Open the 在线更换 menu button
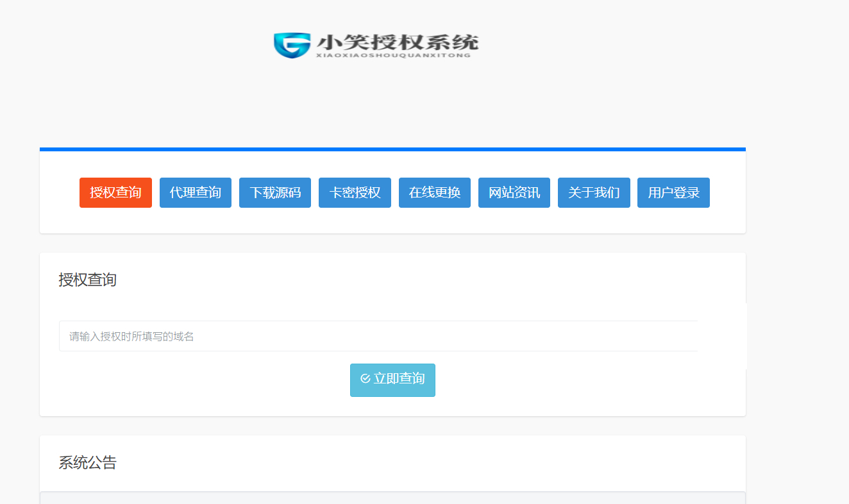849x504 pixels. [x=435, y=192]
